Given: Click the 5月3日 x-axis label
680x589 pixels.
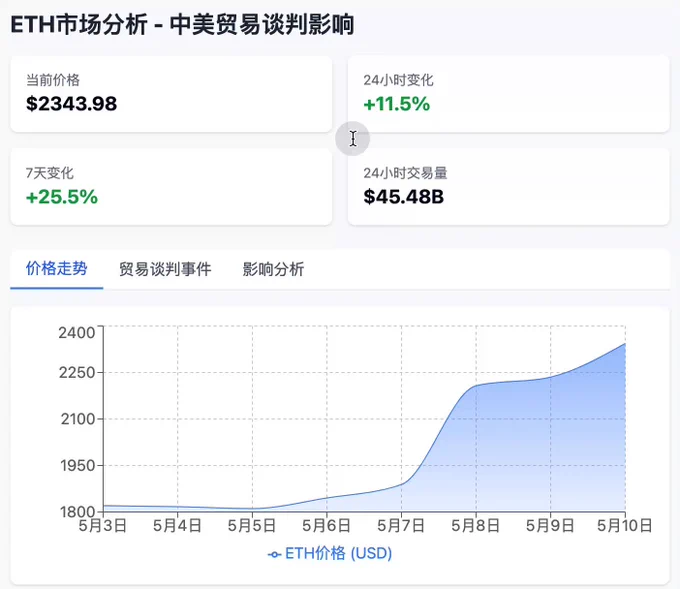Looking at the screenshot, I should click(103, 526).
